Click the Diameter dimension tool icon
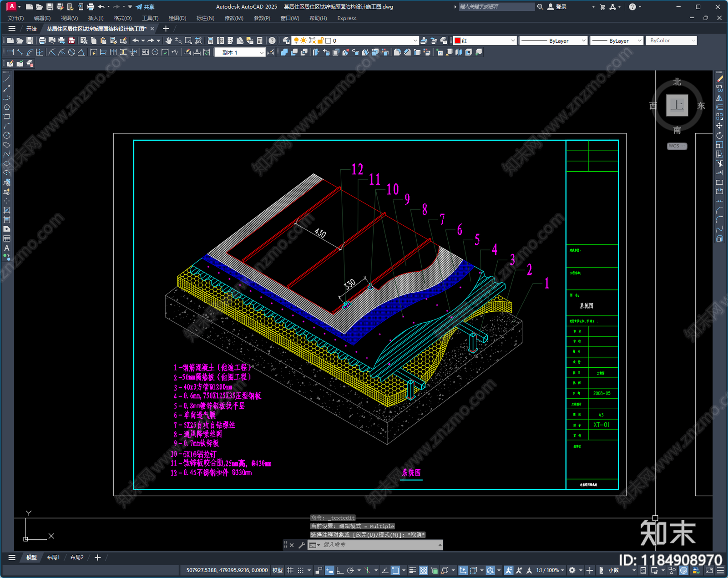This screenshot has height=578, width=728. tap(71, 52)
